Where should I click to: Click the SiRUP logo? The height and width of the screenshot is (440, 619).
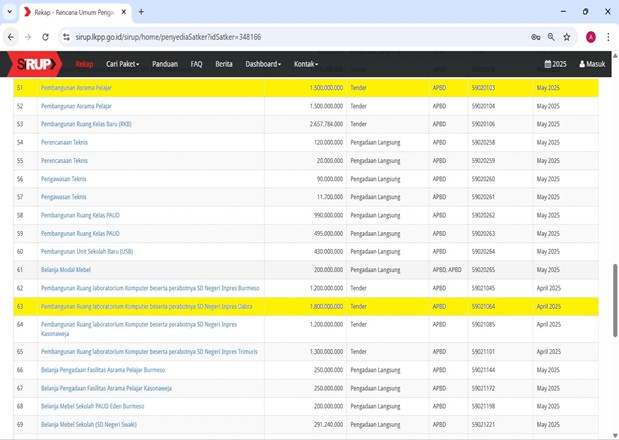[x=35, y=64]
